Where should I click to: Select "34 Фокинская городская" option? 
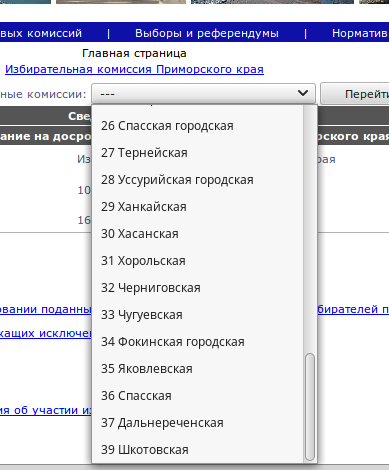click(198, 342)
